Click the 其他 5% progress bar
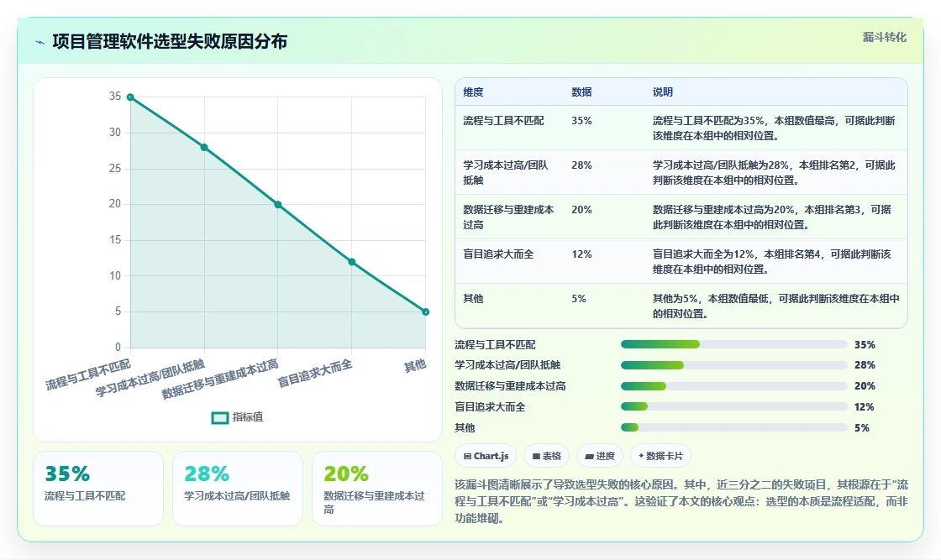 pyautogui.click(x=734, y=427)
